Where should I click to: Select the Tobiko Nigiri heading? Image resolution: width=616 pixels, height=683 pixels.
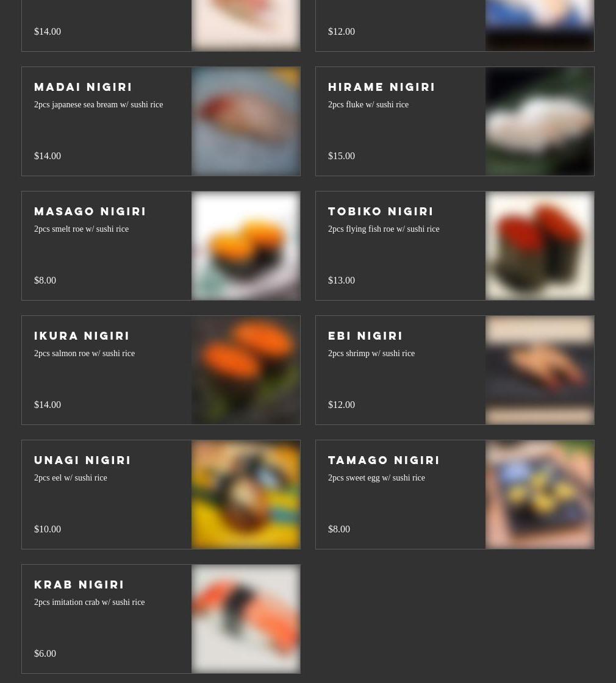point(381,211)
